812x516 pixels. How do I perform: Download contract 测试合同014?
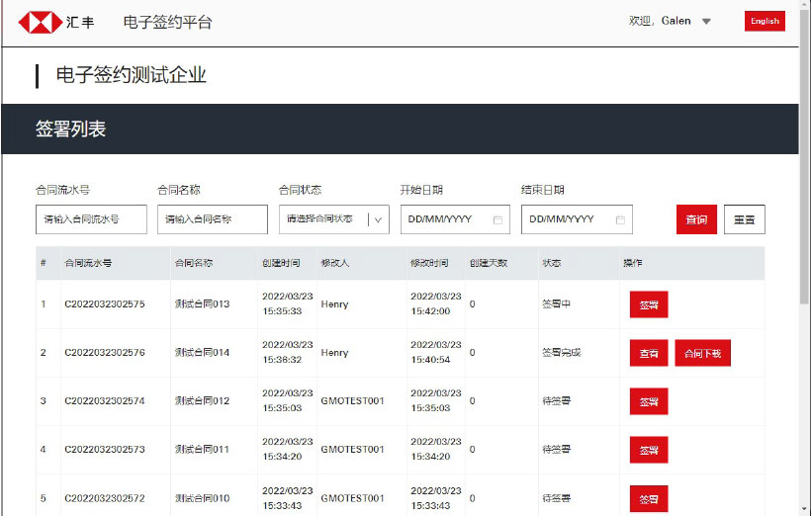click(703, 353)
